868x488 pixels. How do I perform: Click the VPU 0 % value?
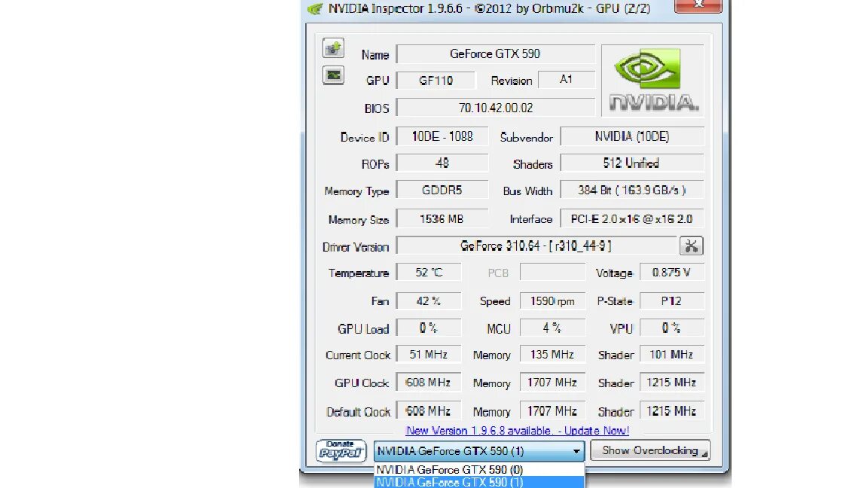click(x=671, y=328)
